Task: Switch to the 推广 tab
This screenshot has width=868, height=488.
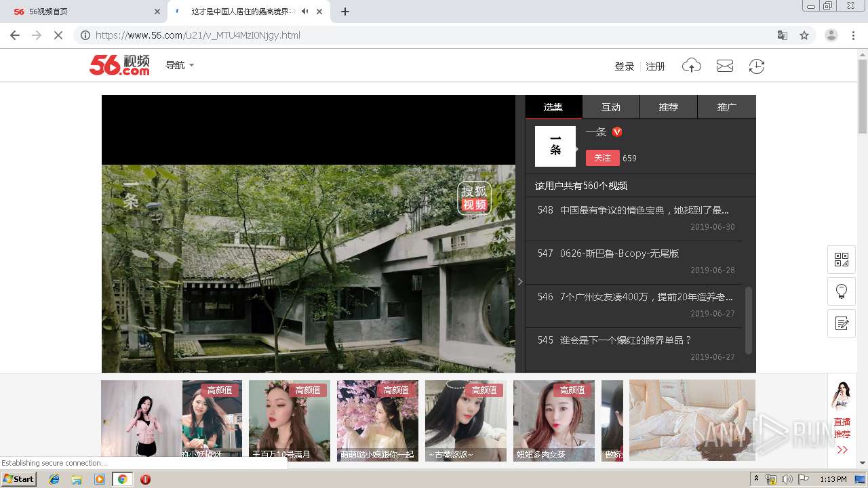Action: [x=727, y=107]
